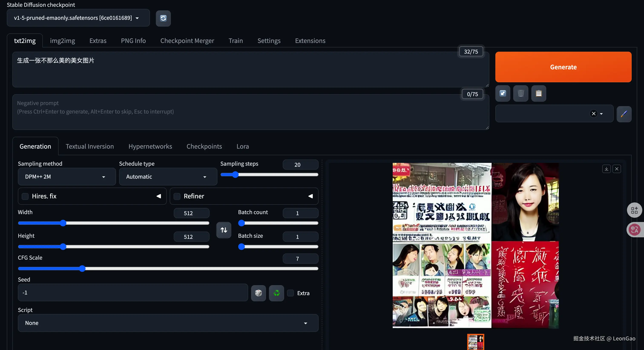Click the refresh checkpoint list icon
Viewport: 644px width, 350px height.
(163, 18)
